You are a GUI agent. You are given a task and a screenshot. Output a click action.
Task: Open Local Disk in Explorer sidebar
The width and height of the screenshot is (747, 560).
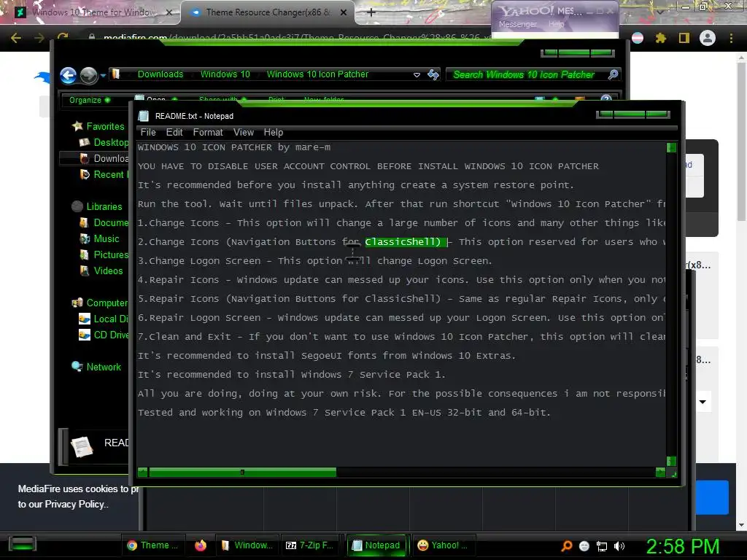pos(104,319)
